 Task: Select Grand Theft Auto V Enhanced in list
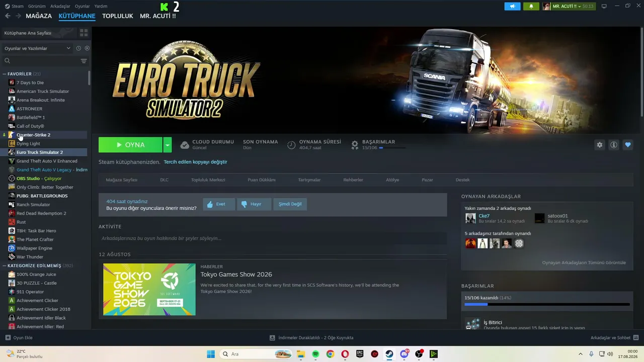[47, 161]
